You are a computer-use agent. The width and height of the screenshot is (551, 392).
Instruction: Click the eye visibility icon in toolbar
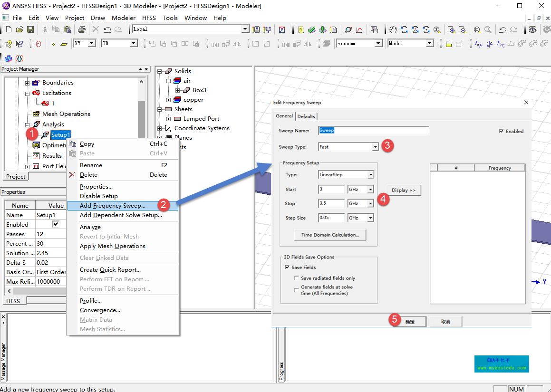pos(532,29)
